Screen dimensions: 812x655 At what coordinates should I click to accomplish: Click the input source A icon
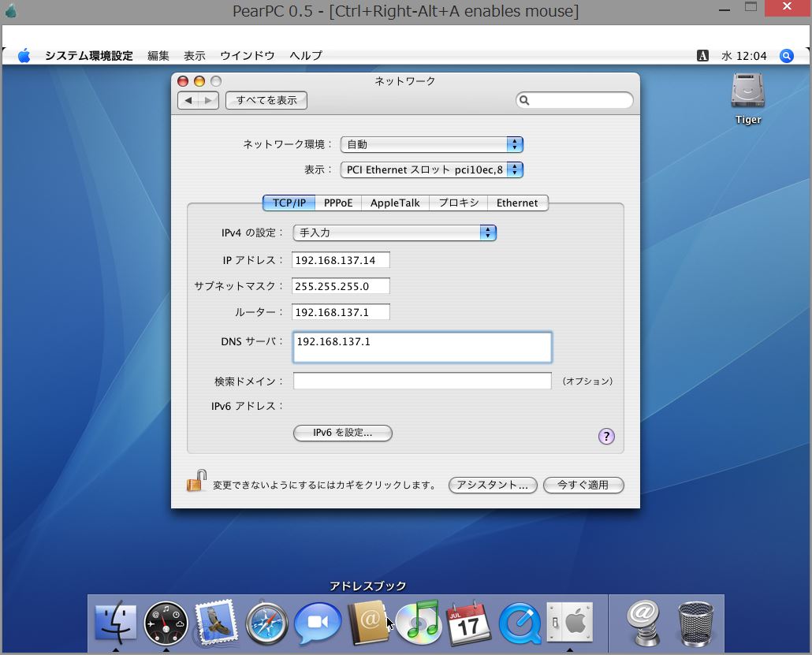click(x=702, y=56)
